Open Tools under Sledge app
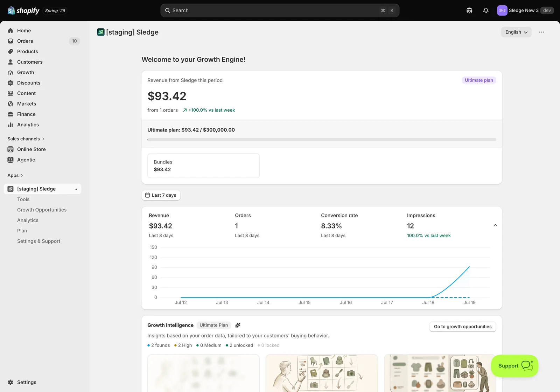Screen dimensions: 560x392 coord(23,199)
